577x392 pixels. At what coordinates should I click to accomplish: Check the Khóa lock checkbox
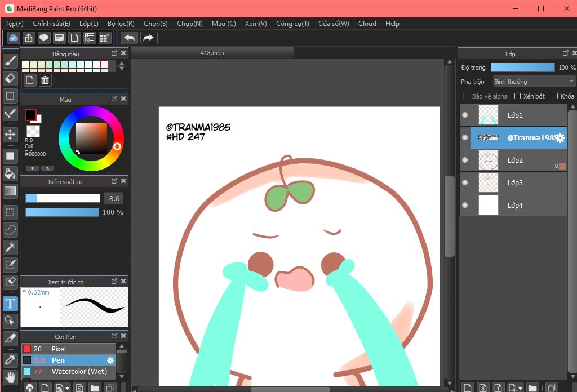(x=555, y=96)
